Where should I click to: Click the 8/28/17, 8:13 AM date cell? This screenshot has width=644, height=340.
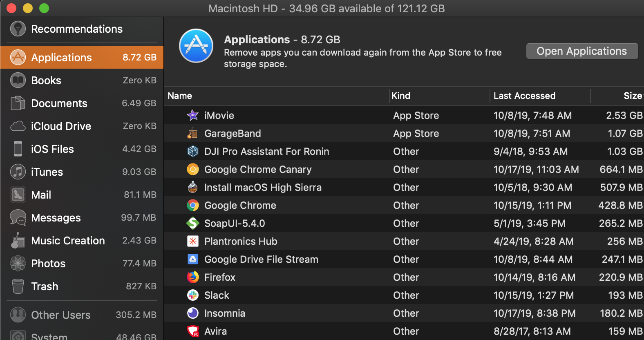coord(532,331)
